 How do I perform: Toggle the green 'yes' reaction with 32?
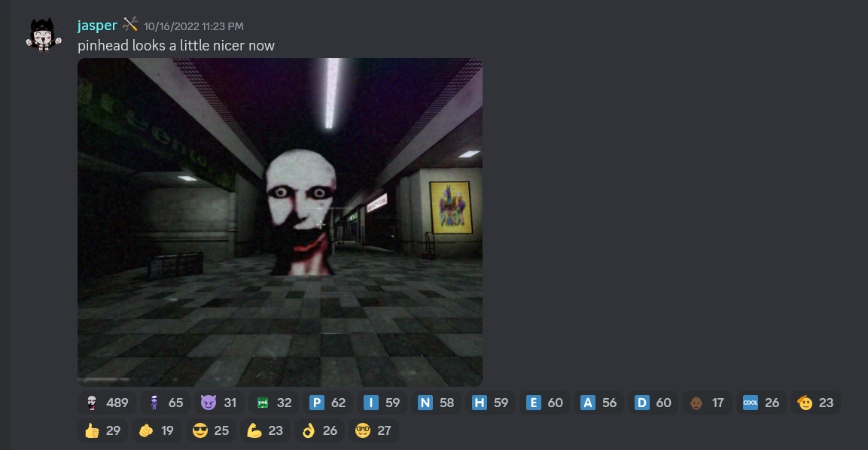tap(273, 403)
